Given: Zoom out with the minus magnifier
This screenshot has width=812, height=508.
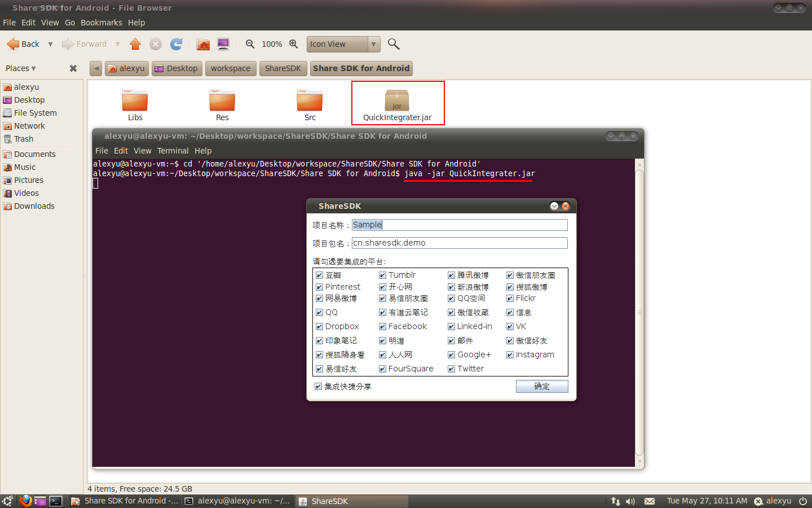Looking at the screenshot, I should point(250,44).
